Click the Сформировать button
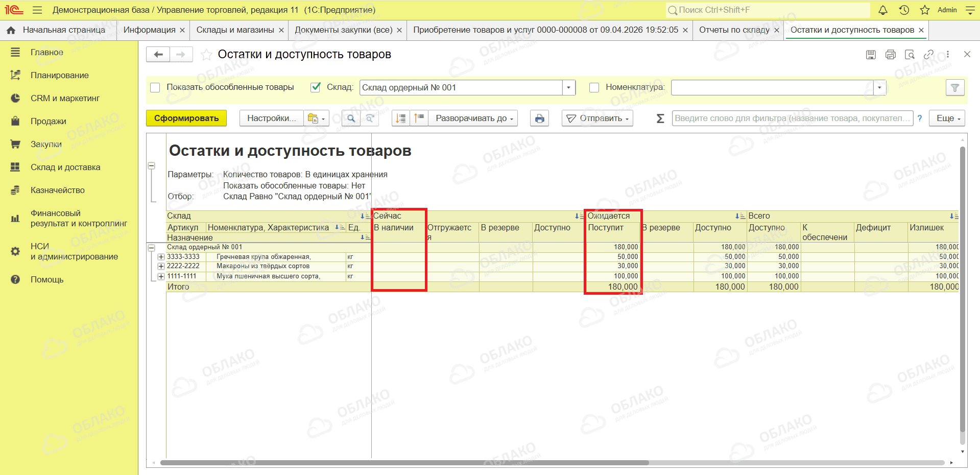This screenshot has width=980, height=475. (x=186, y=118)
